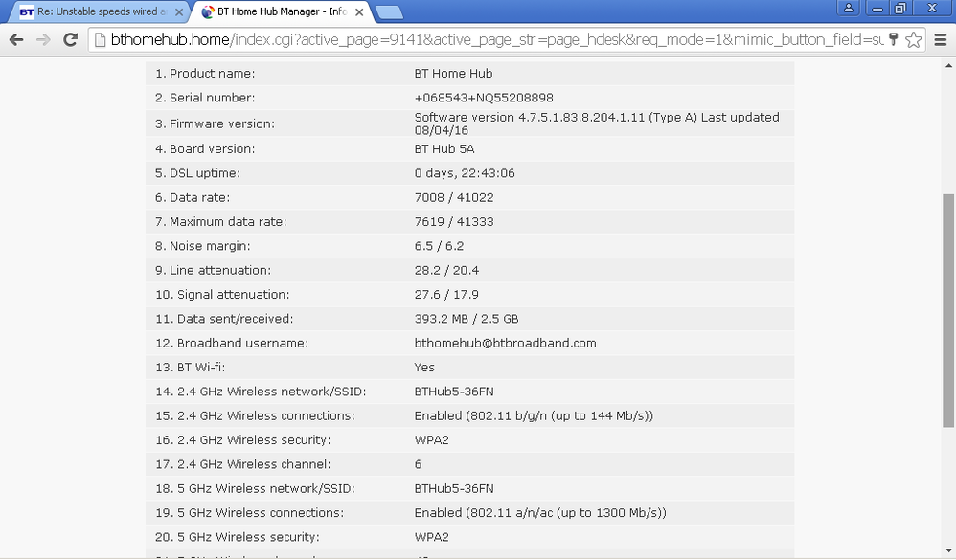This screenshot has height=560, width=956.
Task: Click the line attenuation value '28.2 / 20.4'
Action: pyautogui.click(x=446, y=271)
